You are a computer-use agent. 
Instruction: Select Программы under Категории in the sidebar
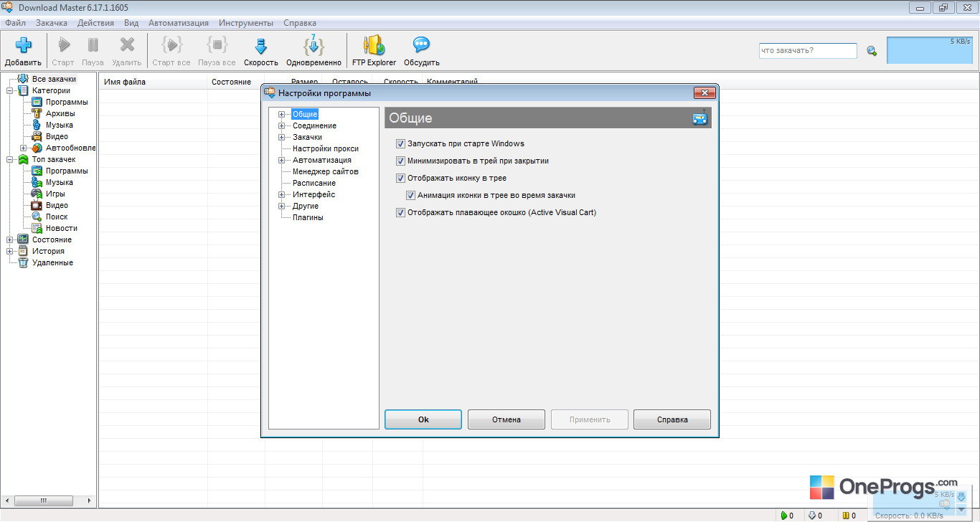coord(67,102)
